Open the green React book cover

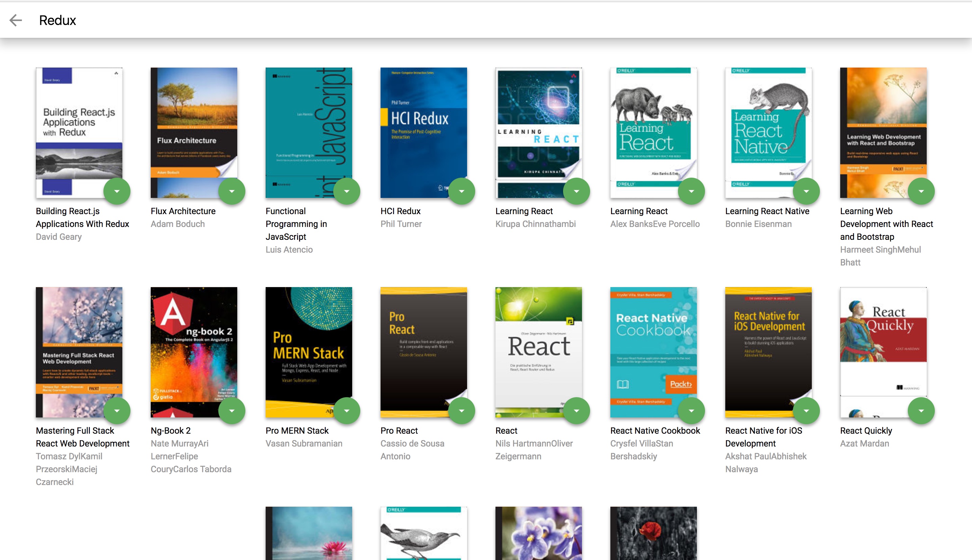coord(539,352)
